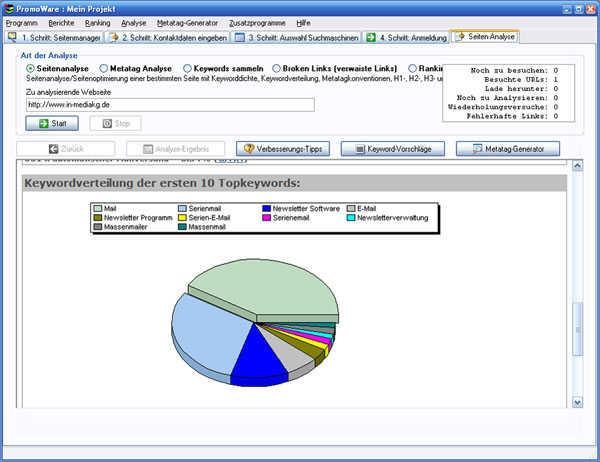Viewport: 600px width, 462px height.
Task: Select the Seiten Analyse tab
Action: click(485, 37)
